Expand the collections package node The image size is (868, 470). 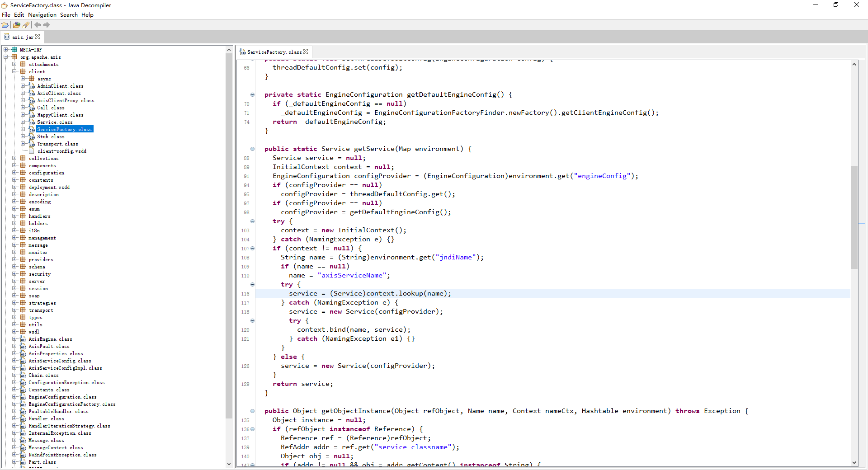point(14,158)
